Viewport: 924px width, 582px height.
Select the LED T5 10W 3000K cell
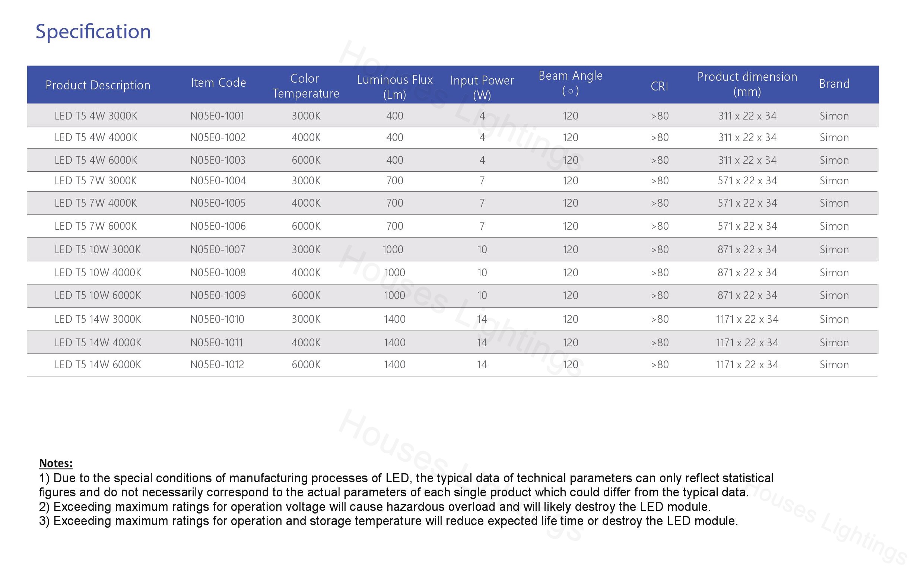tap(98, 249)
